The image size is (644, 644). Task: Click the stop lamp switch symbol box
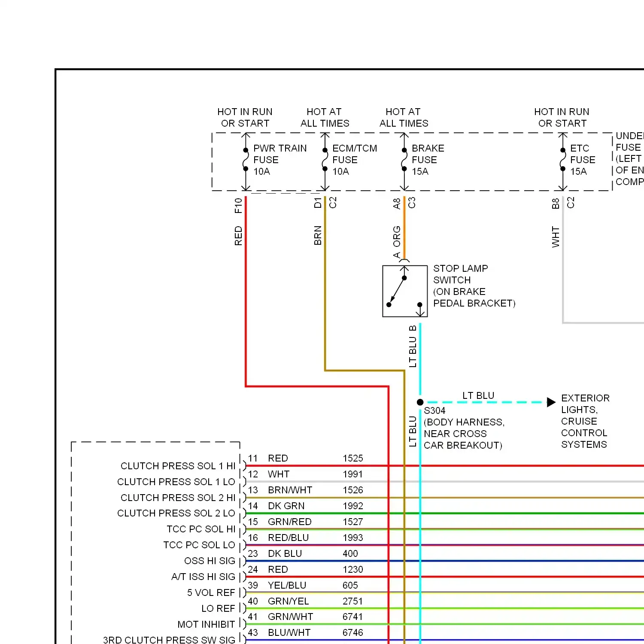[x=405, y=291]
